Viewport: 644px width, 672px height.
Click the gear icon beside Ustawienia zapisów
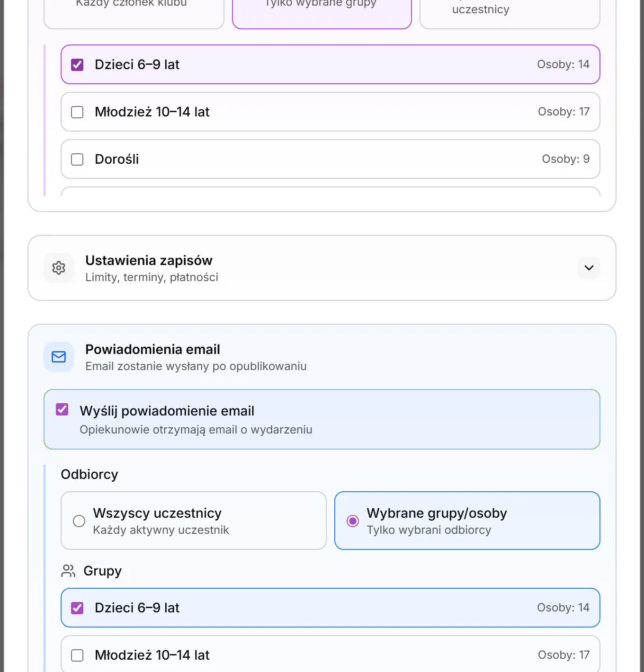59,268
